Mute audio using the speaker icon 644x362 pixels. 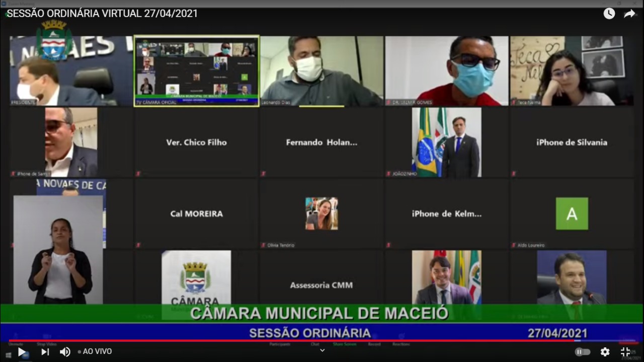pyautogui.click(x=65, y=351)
